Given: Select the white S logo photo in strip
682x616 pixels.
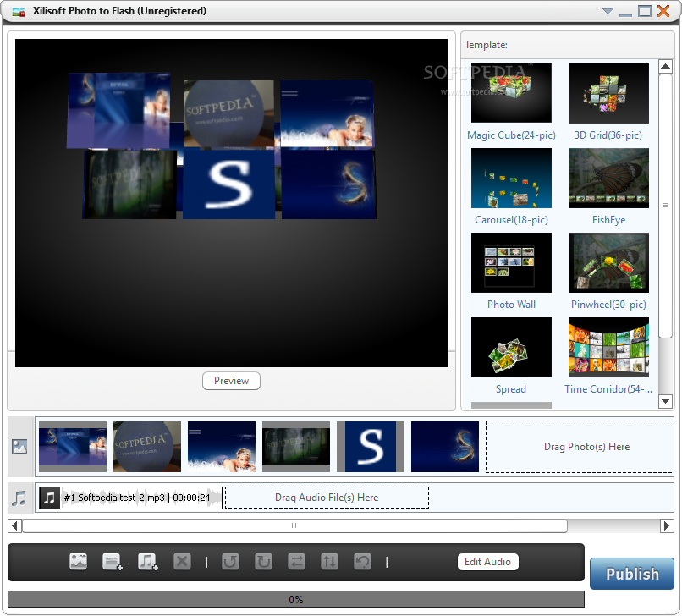Looking at the screenshot, I should (371, 447).
